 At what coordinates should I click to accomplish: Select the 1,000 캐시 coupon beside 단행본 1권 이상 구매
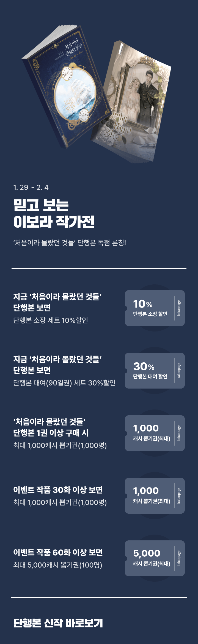click(x=150, y=433)
